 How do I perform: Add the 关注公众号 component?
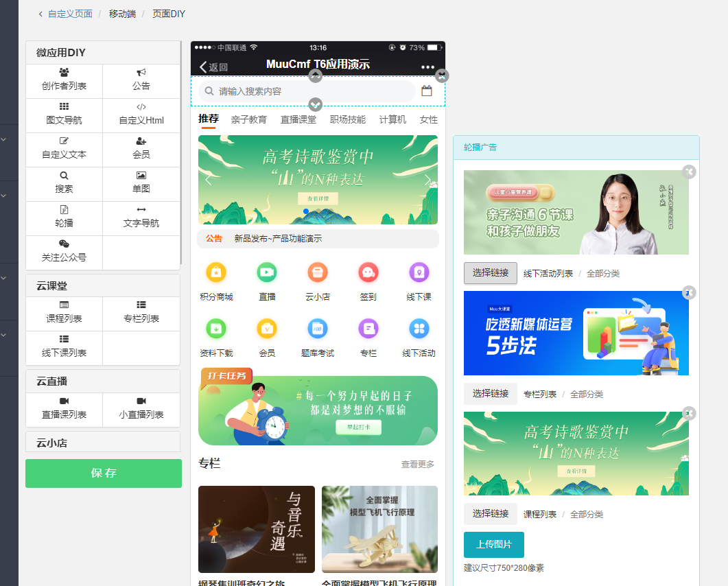[64, 253]
